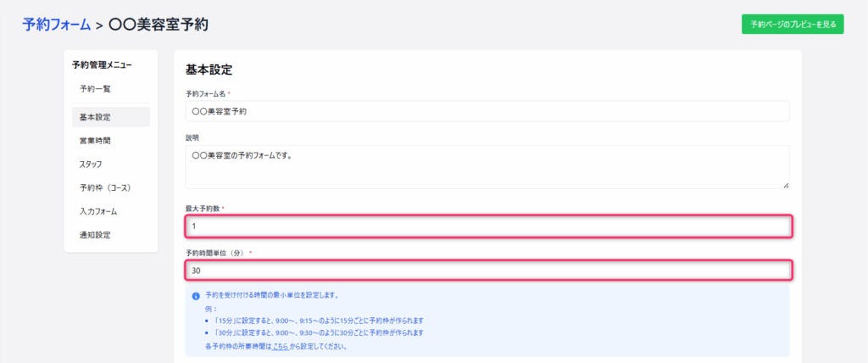The image size is (868, 363).
Task: Click the 説明 textarea resize handle
Action: 785,184
